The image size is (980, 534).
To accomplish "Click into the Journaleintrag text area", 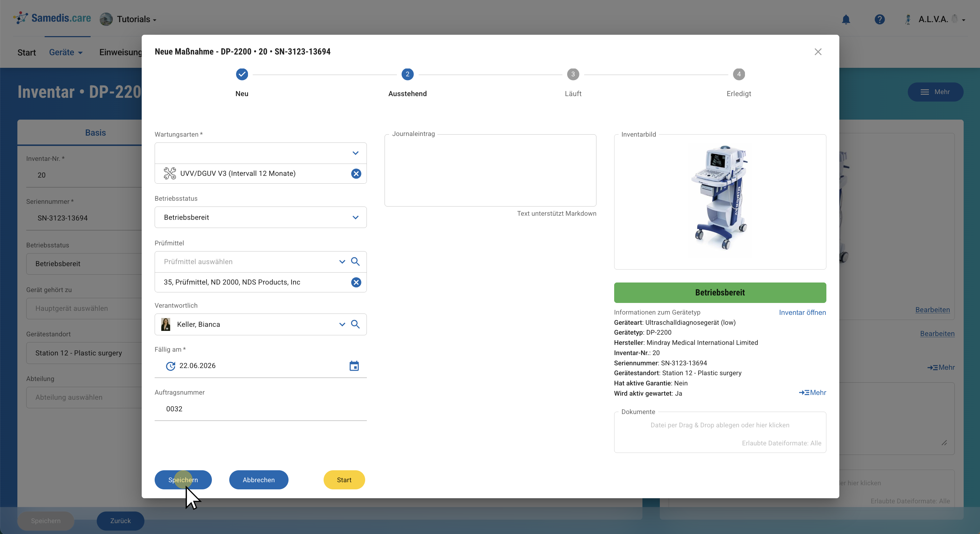I will (490, 170).
